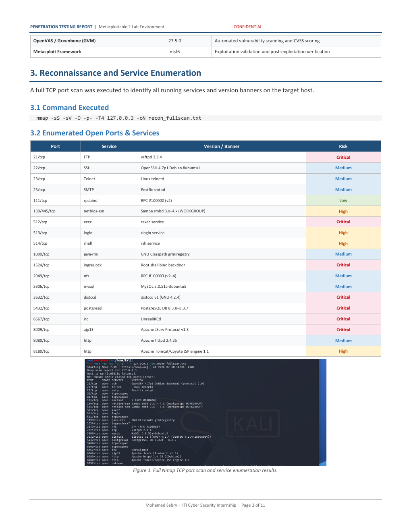
Task: Select the '2049/tcp' port cell
Action: point(56,276)
